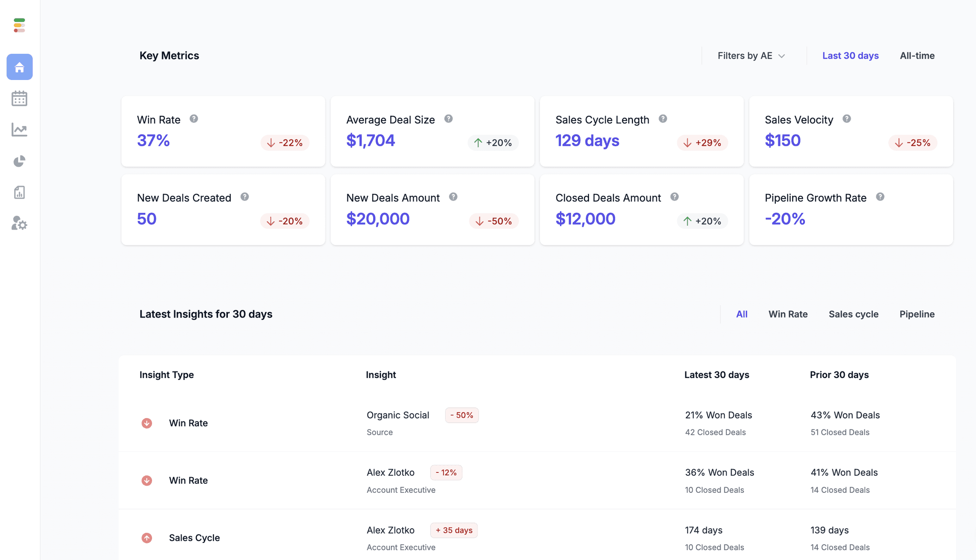The image size is (976, 560).
Task: Open the calendar sidebar icon
Action: tap(20, 99)
